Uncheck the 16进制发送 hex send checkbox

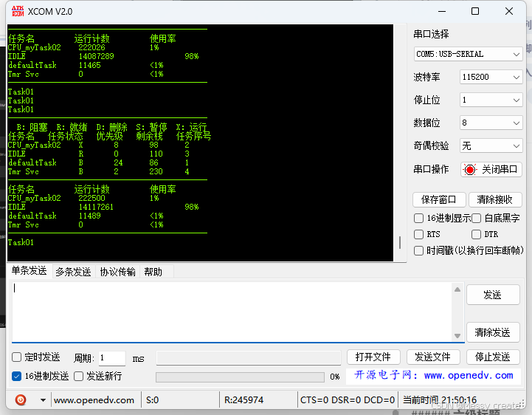point(17,376)
